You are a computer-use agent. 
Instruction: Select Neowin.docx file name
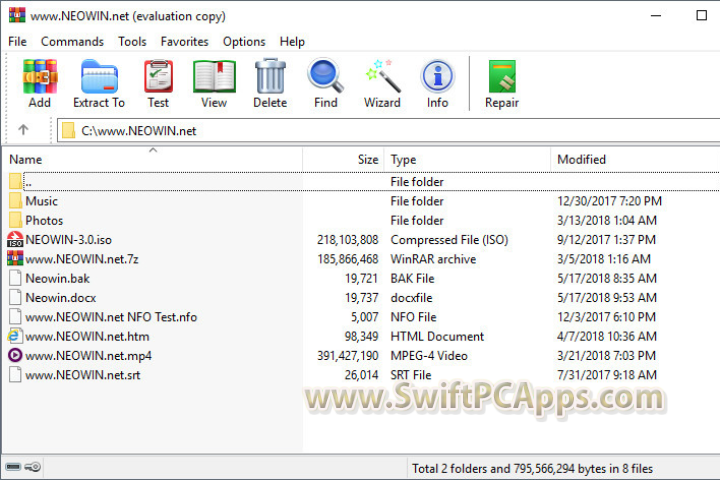pos(61,298)
